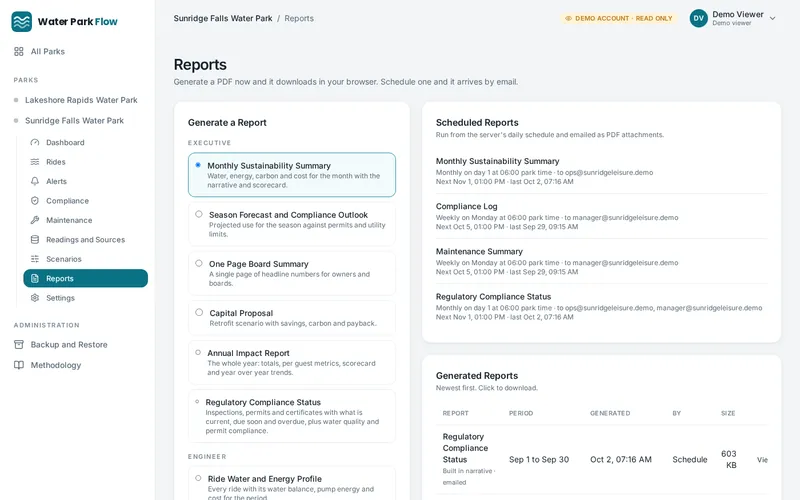Click the Settings gear icon

[35, 298]
